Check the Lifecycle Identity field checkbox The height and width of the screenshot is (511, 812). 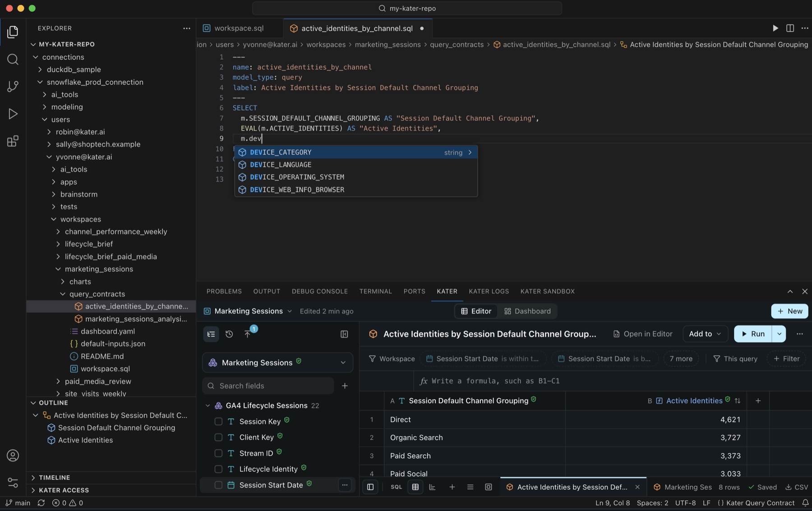(x=218, y=469)
